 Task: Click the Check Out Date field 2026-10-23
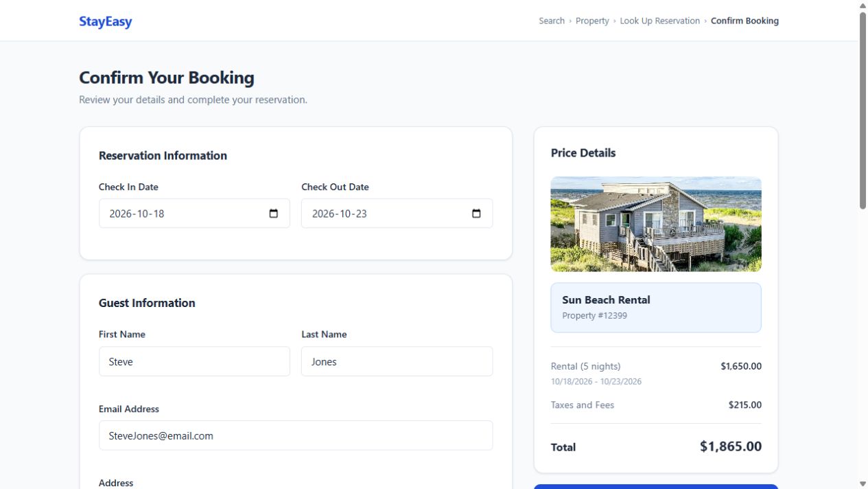(397, 214)
